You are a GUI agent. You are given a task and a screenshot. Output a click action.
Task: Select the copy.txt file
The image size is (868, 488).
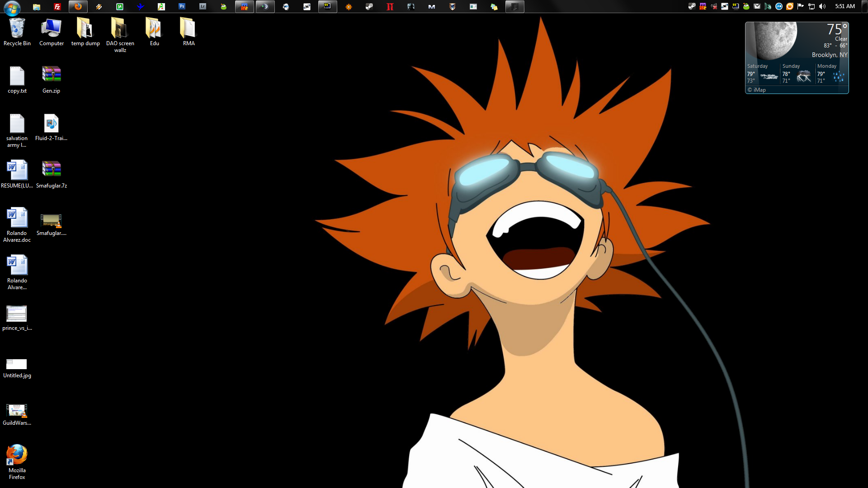[x=17, y=80]
